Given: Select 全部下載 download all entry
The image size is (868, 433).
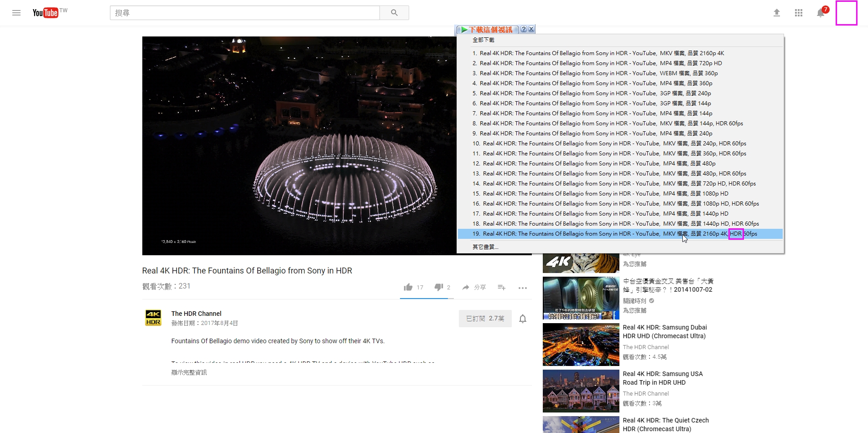Looking at the screenshot, I should point(483,40).
